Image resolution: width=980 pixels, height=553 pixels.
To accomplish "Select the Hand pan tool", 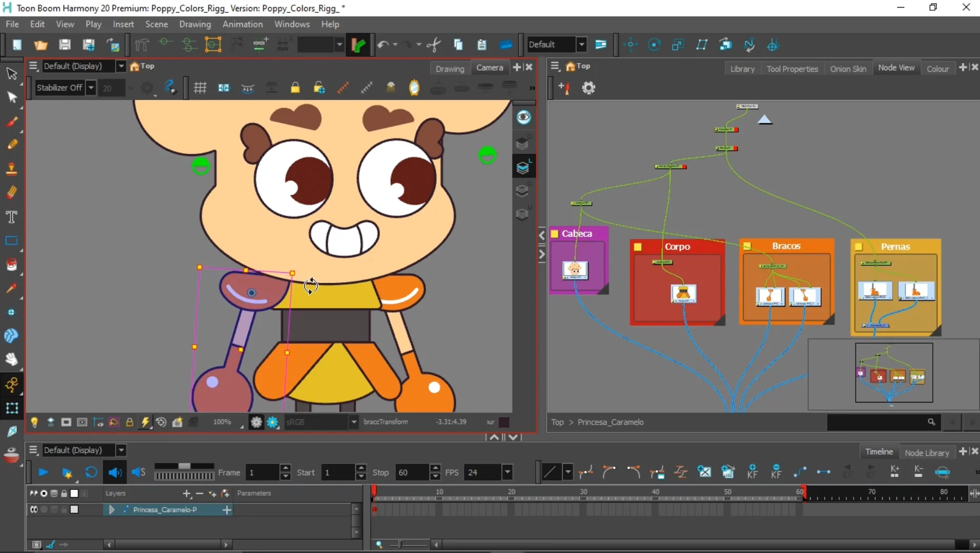I will pyautogui.click(x=11, y=359).
